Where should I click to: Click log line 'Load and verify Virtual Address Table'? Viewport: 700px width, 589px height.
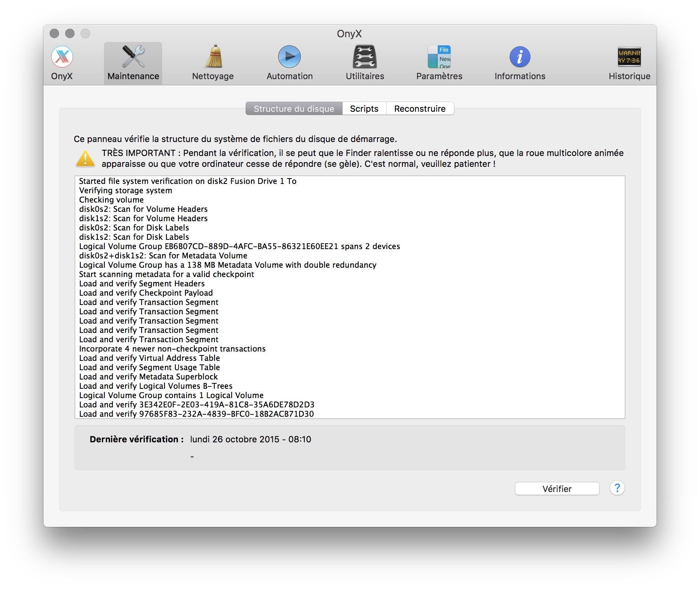pyautogui.click(x=149, y=358)
